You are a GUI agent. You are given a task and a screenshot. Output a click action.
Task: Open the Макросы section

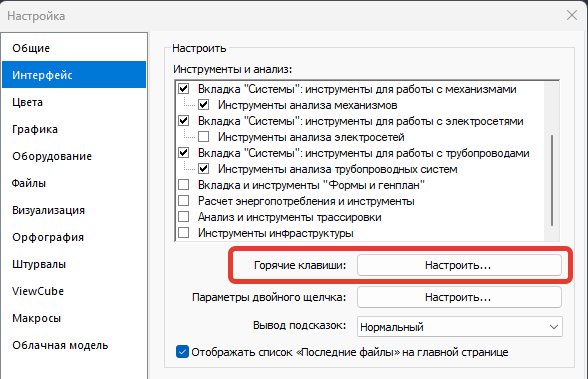(74, 318)
